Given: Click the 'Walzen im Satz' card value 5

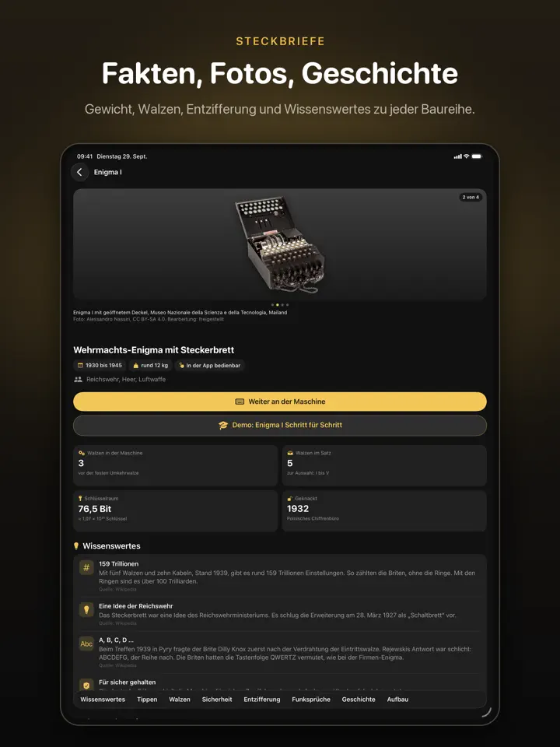Looking at the screenshot, I should coord(290,463).
